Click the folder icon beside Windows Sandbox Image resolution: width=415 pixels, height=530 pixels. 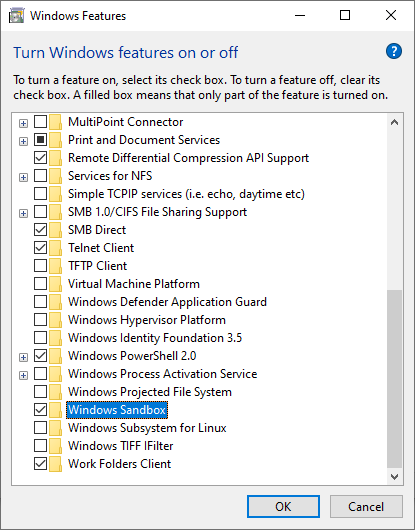(55, 410)
